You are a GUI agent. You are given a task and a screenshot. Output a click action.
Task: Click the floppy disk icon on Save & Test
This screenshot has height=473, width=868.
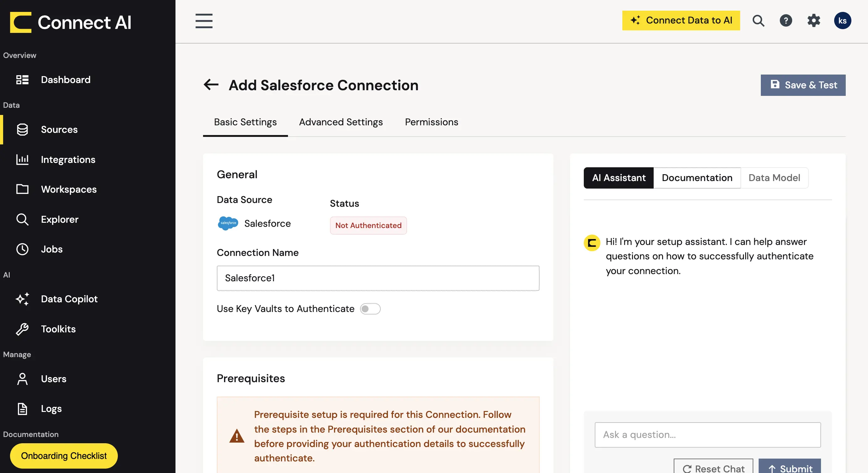pos(775,84)
